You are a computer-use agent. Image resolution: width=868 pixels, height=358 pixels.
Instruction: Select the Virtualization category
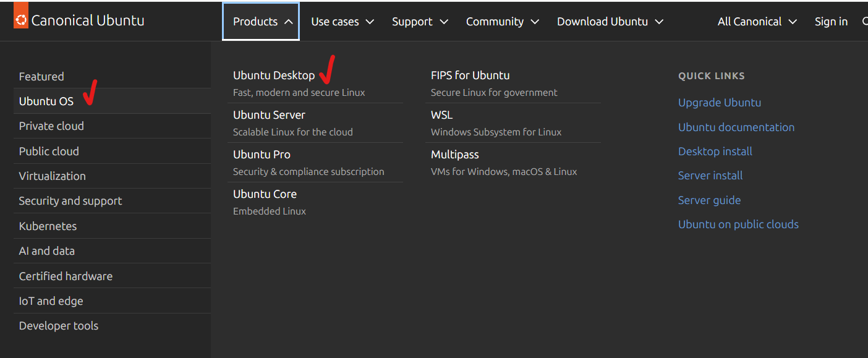click(x=112, y=176)
